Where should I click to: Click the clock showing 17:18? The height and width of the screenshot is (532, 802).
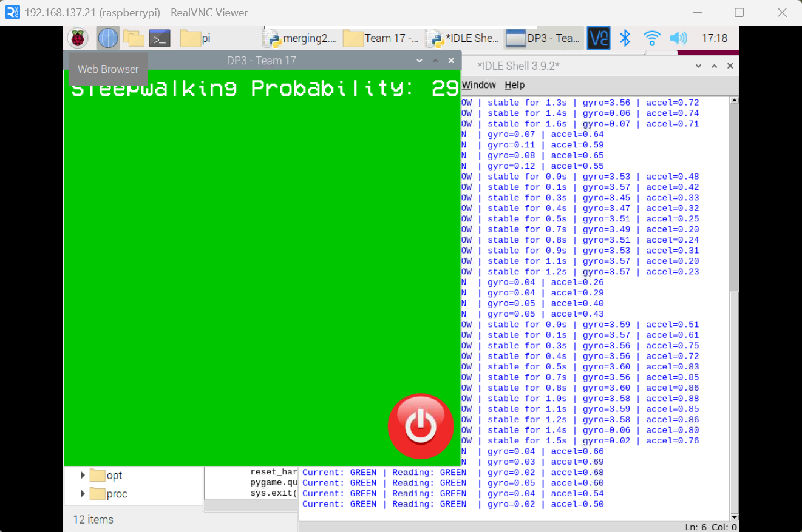(715, 38)
